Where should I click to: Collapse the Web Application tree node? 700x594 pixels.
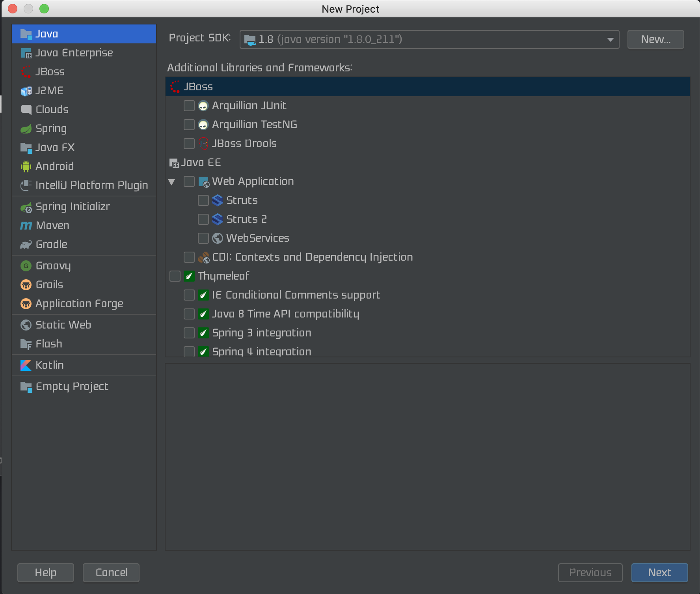pyautogui.click(x=171, y=182)
